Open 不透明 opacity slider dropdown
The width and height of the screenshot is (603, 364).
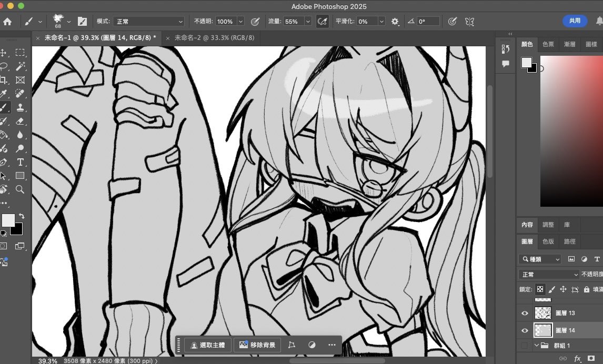pos(241,22)
